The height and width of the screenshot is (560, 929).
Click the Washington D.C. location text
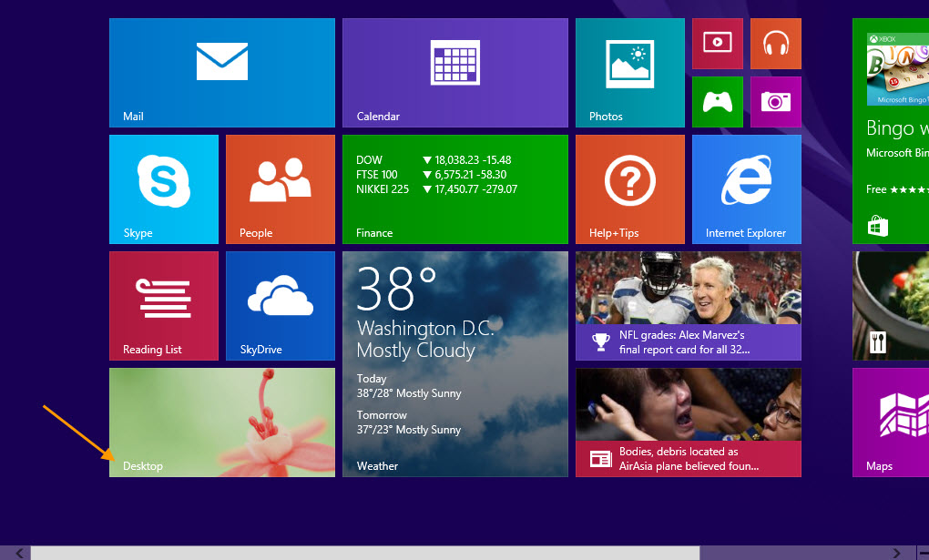click(425, 328)
